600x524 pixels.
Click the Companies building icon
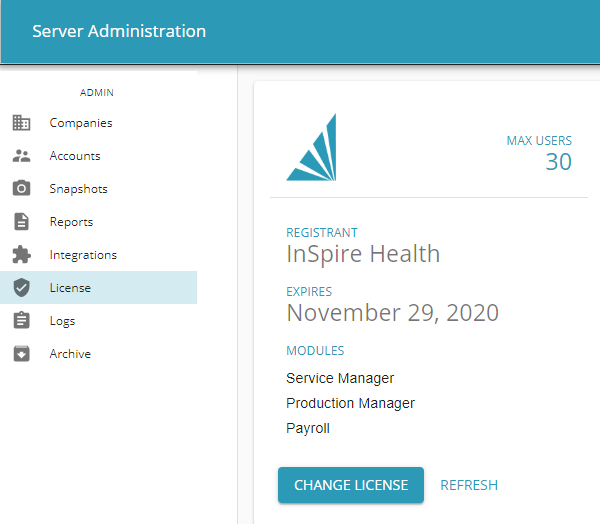pyautogui.click(x=21, y=123)
